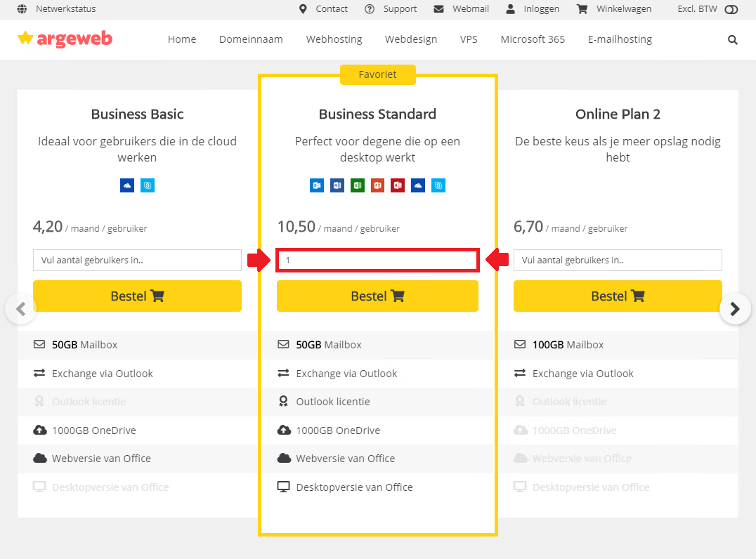The image size is (756, 559).
Task: Click 'Desktopversie van Office' in Business Standard
Action: coord(354,487)
